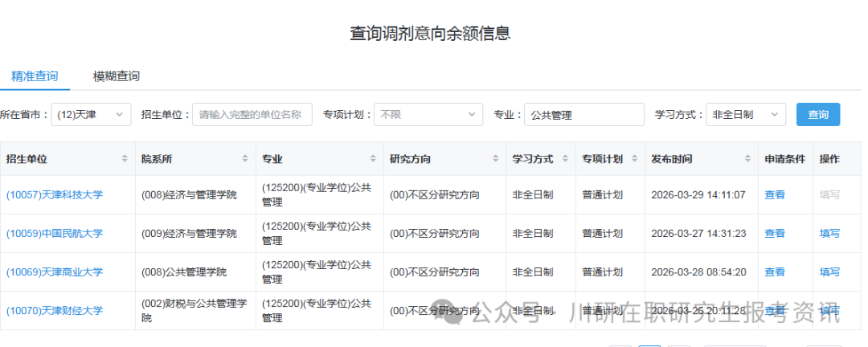Select the date 2026-03-27 14:31:23
Screen dimensions: 868x347
pyautogui.click(x=698, y=234)
